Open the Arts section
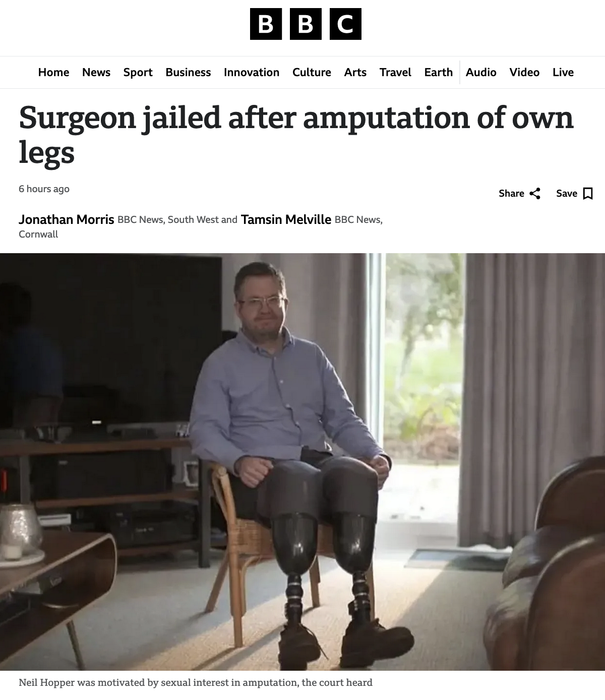Viewport: 605px width, 700px height. (355, 72)
